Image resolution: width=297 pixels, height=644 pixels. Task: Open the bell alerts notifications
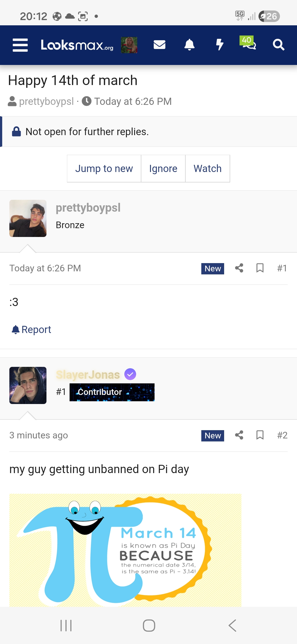[x=189, y=45]
